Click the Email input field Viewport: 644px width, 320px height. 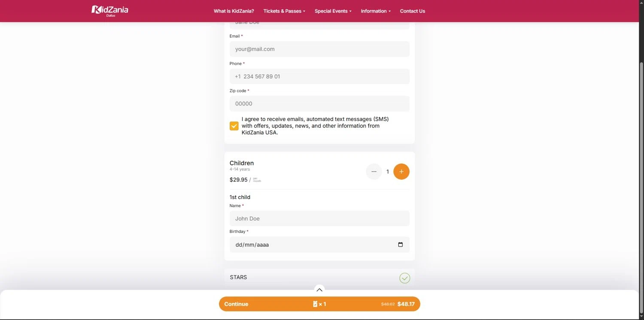(319, 49)
